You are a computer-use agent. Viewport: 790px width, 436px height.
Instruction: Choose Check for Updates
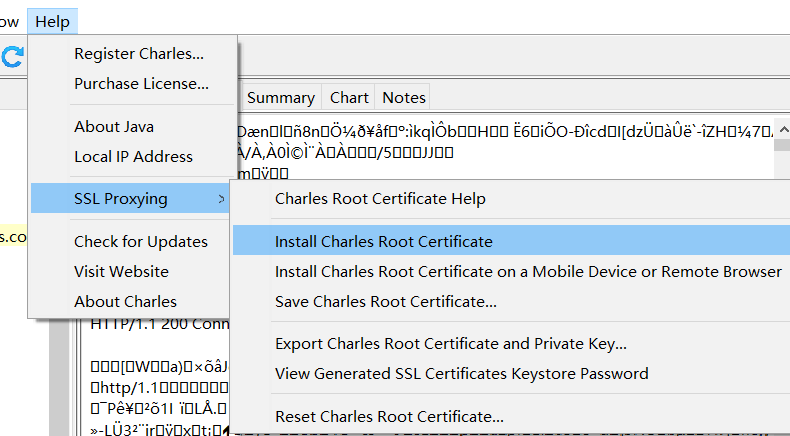[x=130, y=241]
